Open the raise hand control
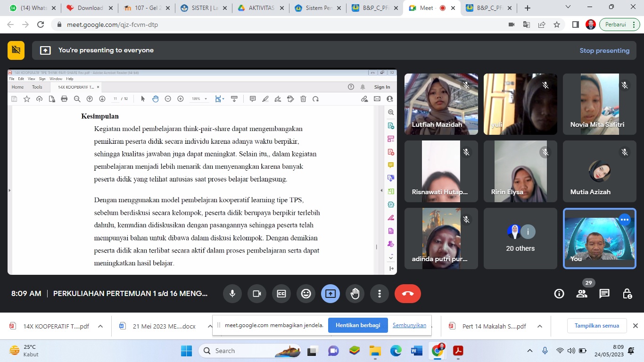The height and width of the screenshot is (362, 644). (355, 294)
